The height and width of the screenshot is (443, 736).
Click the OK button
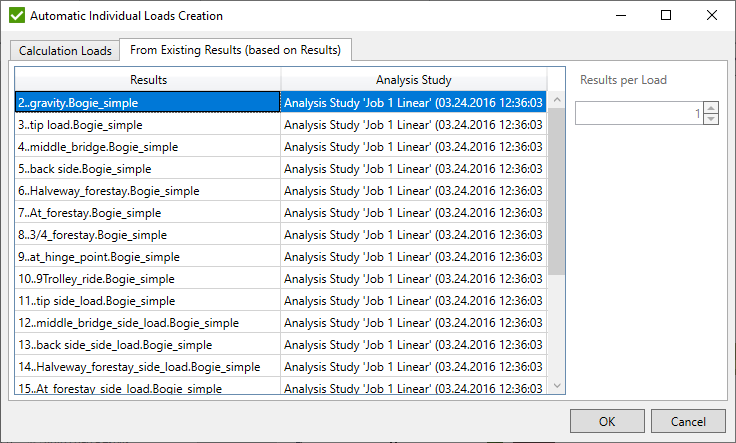(607, 421)
